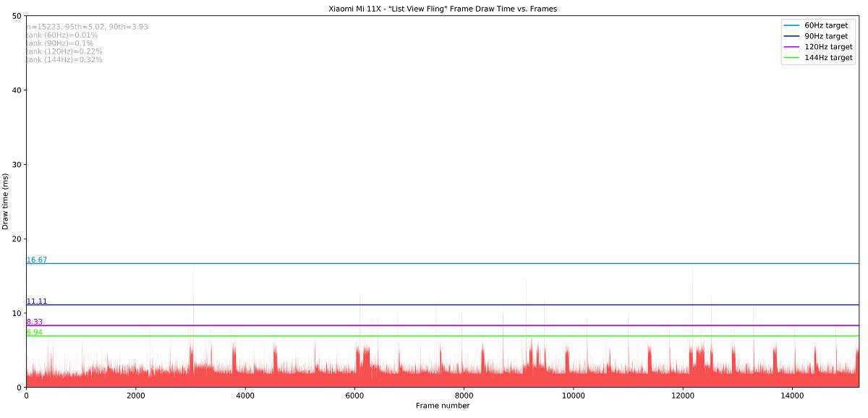Click the "Jank (60Hz)=0.01%" annotation
Viewport: 868px width, 418px height.
click(62, 35)
